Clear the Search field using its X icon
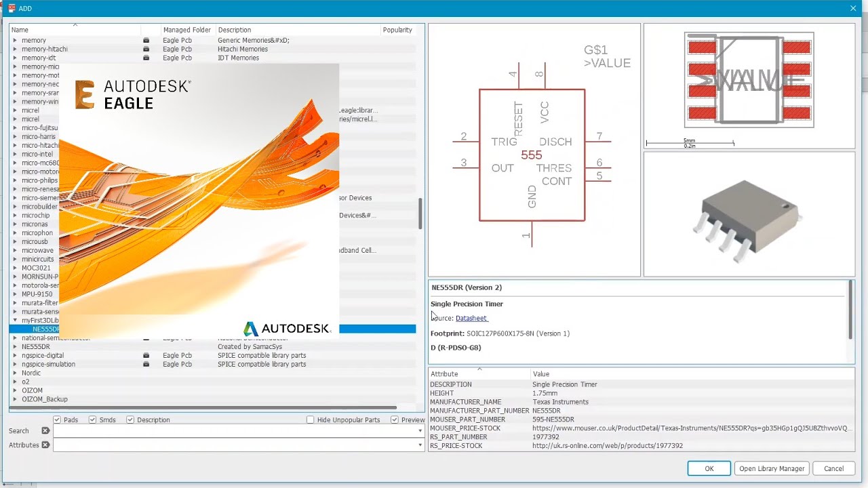The image size is (868, 488). [x=45, y=431]
